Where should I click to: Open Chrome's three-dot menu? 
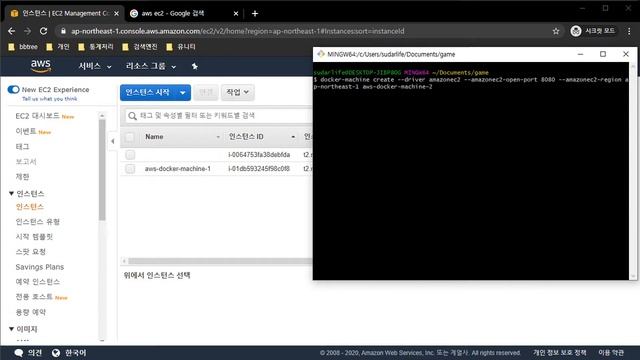point(629,31)
